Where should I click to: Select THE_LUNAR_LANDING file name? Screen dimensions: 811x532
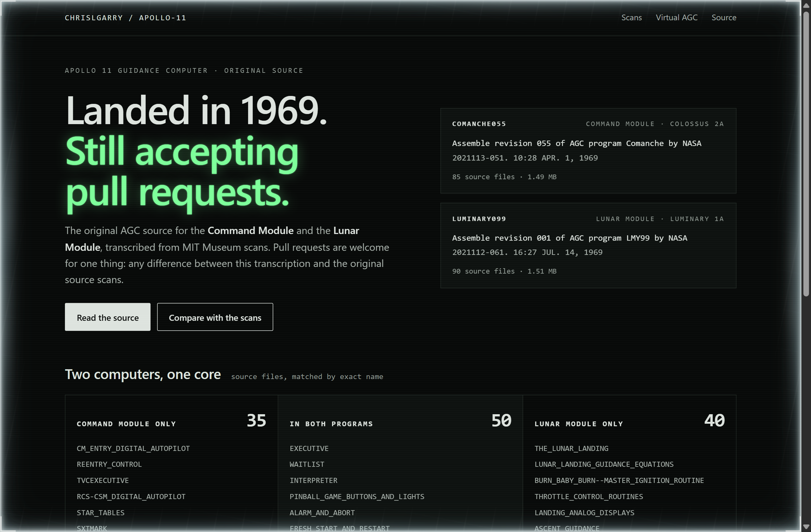click(x=572, y=448)
